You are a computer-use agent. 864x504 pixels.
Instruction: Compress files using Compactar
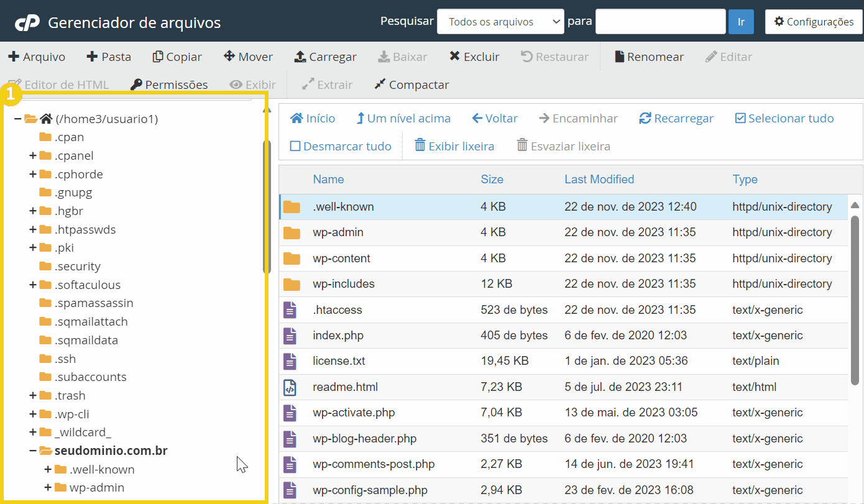point(411,85)
